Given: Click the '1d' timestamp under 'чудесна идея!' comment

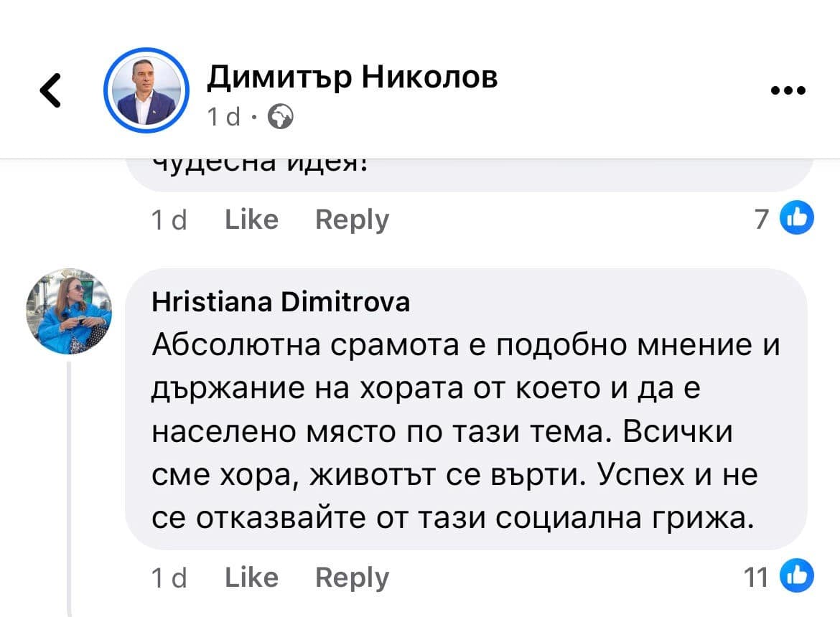Looking at the screenshot, I should (x=169, y=220).
